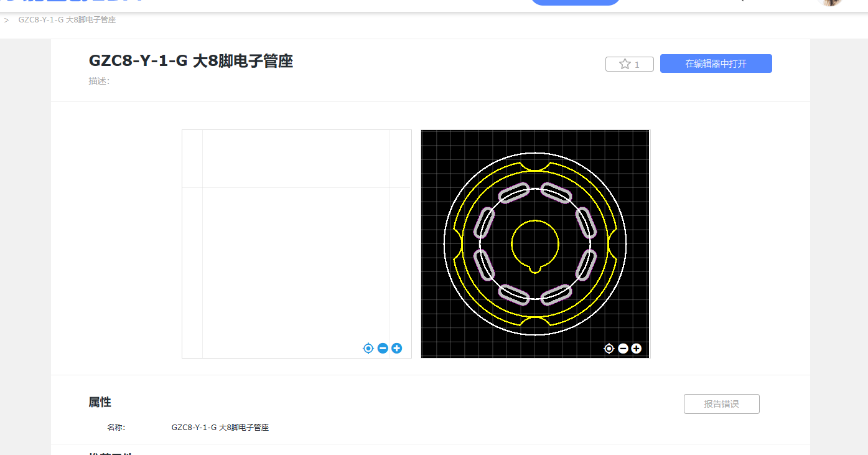
Task: Open the user avatar in top bar
Action: tap(829, 2)
